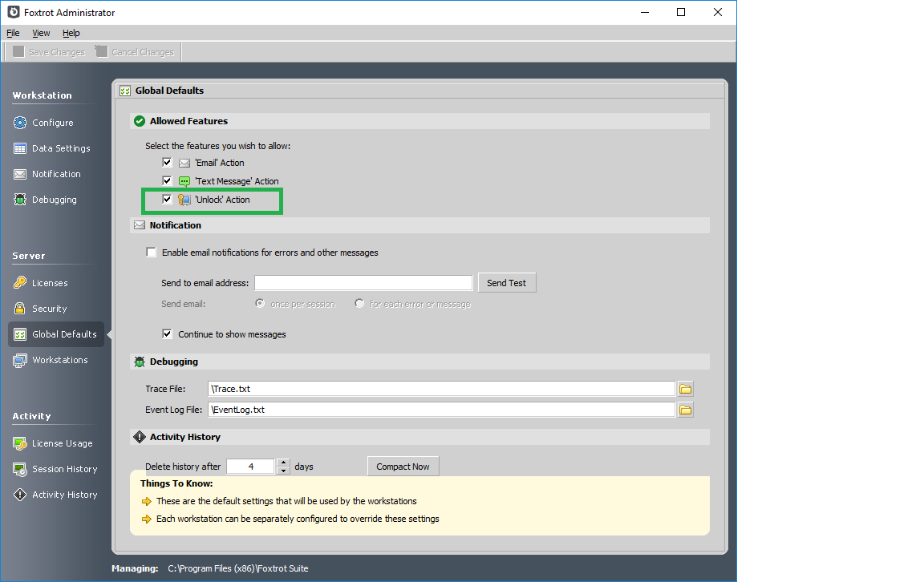Click the Compact Now button
924x582 pixels.
coord(403,467)
